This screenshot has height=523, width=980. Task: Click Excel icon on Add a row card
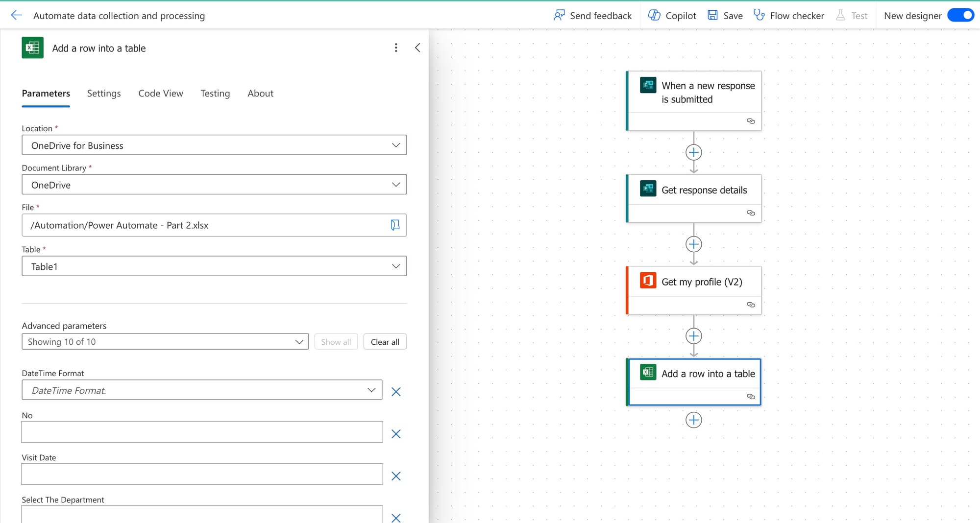[x=648, y=372]
